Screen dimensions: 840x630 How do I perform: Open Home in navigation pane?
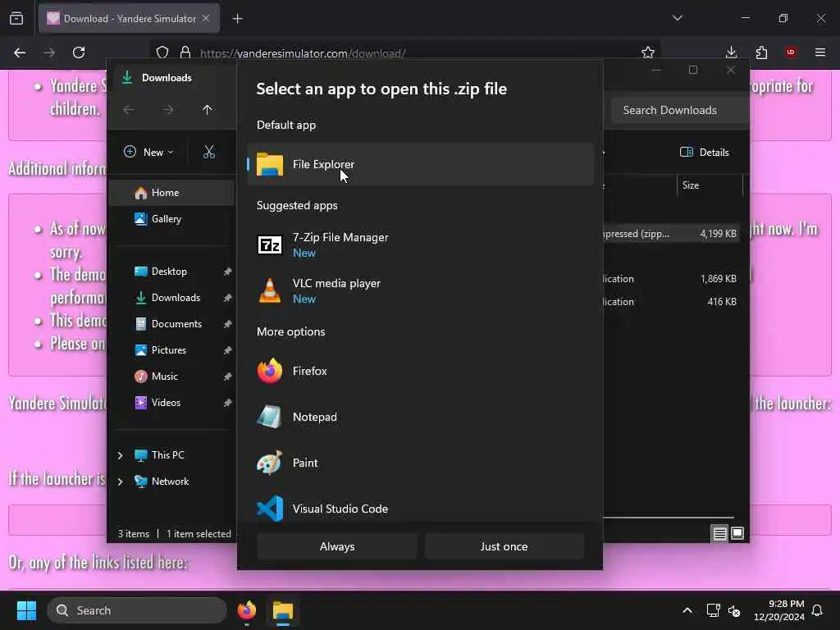coord(171,192)
